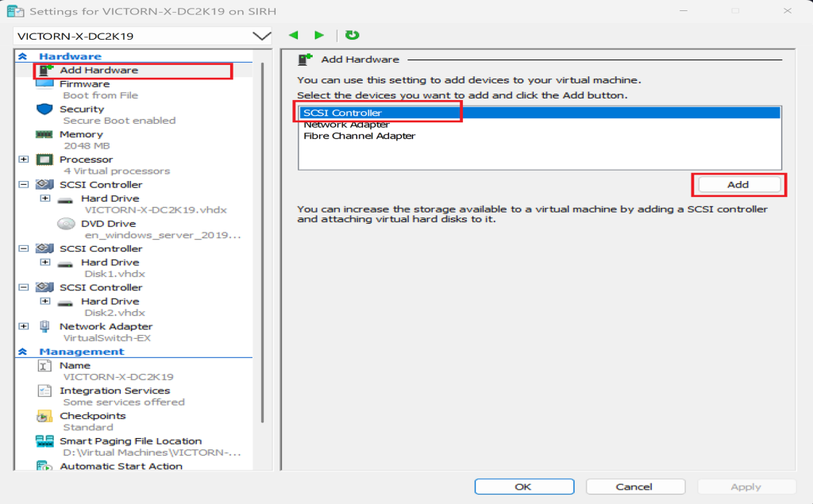Select Fibre Channel Adapter in the device list
Image resolution: width=813 pixels, height=504 pixels.
click(359, 136)
